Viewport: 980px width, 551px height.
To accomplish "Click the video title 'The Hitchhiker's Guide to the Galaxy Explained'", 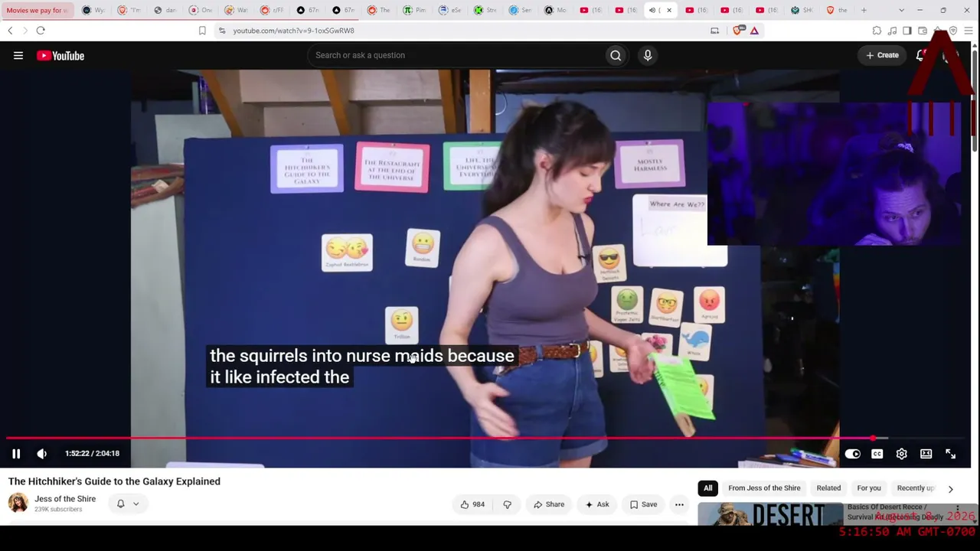I will pyautogui.click(x=114, y=481).
